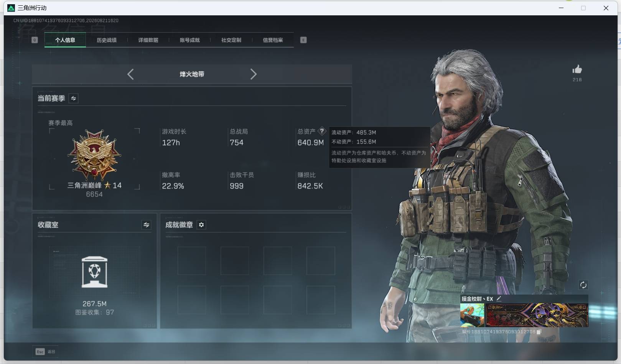
Task: Click the Q previous-tab key icon
Action: point(35,40)
